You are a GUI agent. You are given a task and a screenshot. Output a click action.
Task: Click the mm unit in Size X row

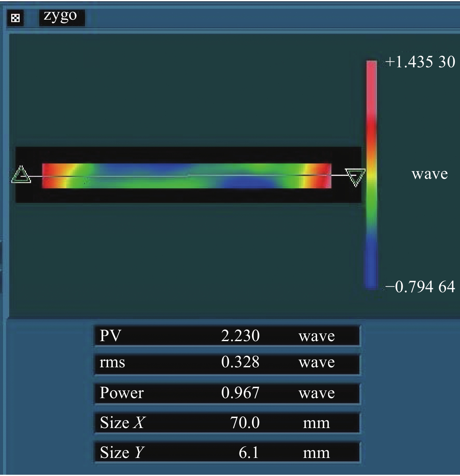coord(316,424)
